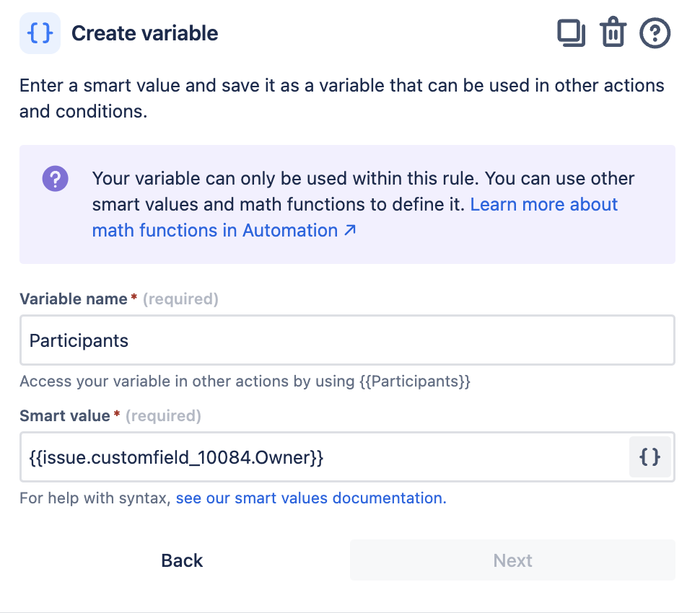The width and height of the screenshot is (700, 613).
Task: Click the 'For help with syntax' text
Action: (x=95, y=498)
